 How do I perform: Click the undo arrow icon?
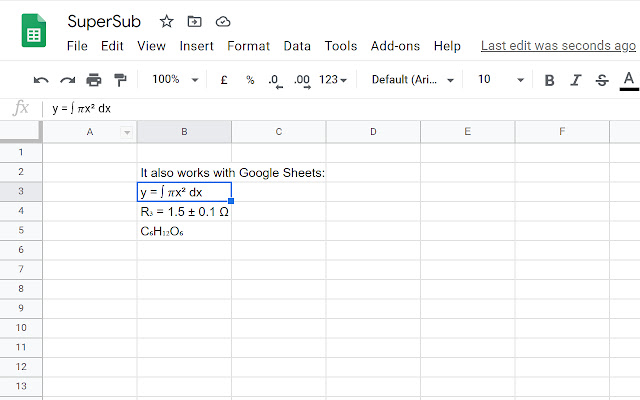tap(41, 80)
